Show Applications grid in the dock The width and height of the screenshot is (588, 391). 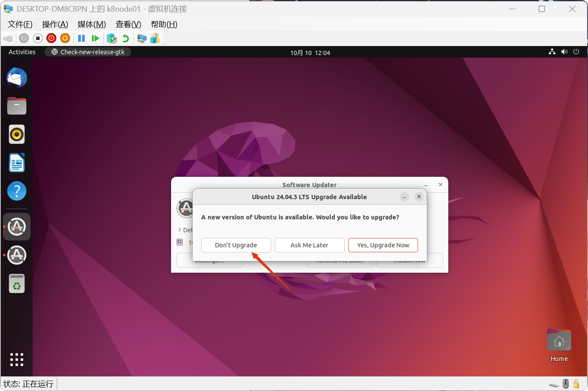17,360
